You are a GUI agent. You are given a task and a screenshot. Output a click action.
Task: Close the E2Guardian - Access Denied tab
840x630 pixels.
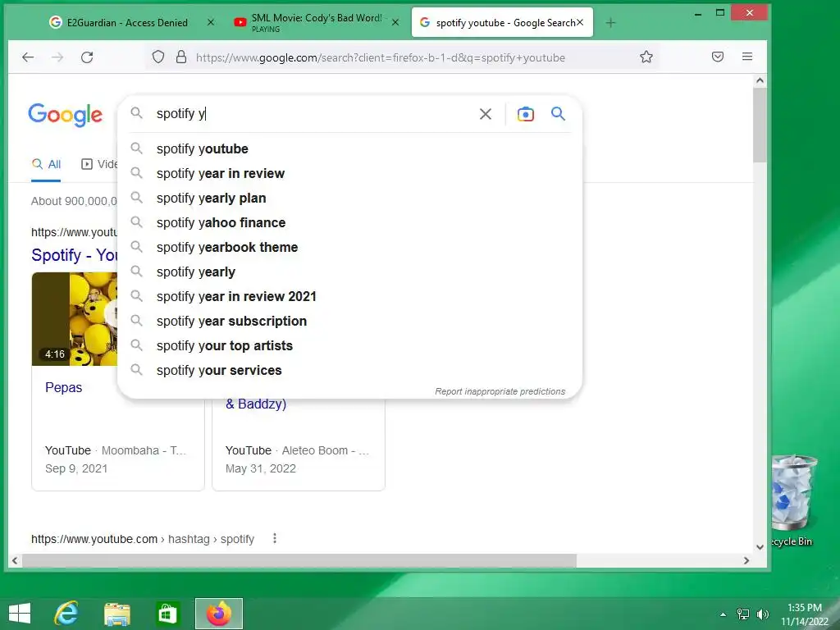pyautogui.click(x=211, y=22)
